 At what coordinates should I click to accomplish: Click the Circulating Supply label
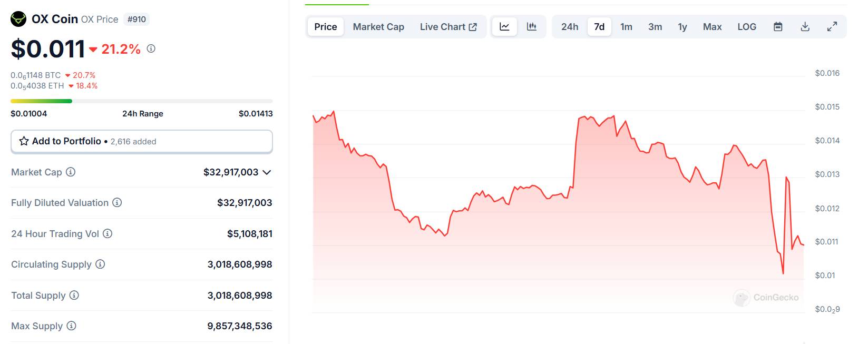point(51,264)
